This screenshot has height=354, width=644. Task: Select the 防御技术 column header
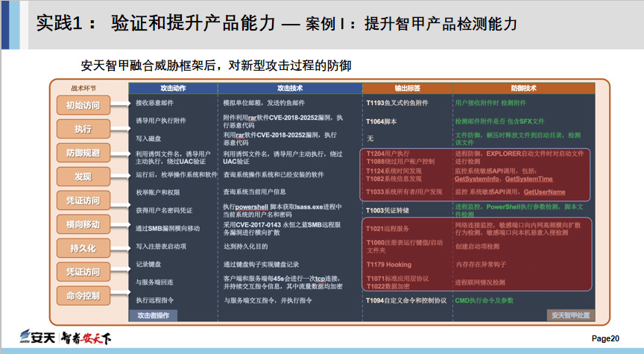[524, 88]
